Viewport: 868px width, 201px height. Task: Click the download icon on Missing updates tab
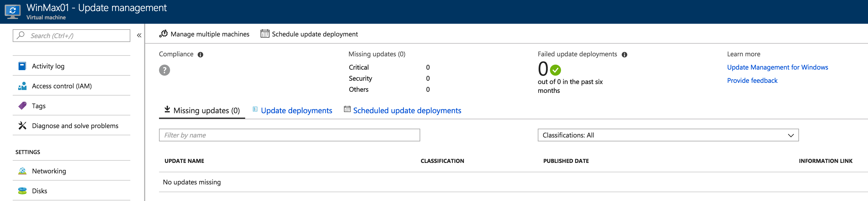tap(167, 109)
